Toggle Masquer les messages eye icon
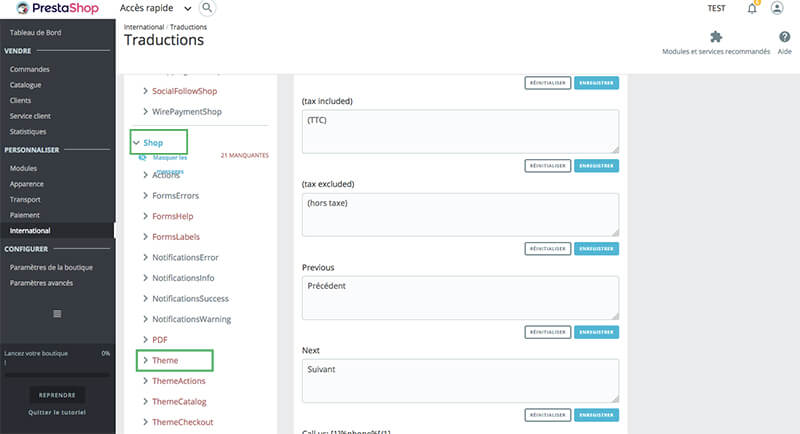The image size is (800, 434). 142,158
